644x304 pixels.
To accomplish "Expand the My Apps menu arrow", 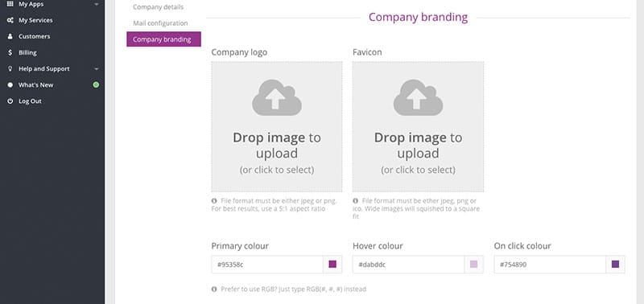I will [x=96, y=5].
